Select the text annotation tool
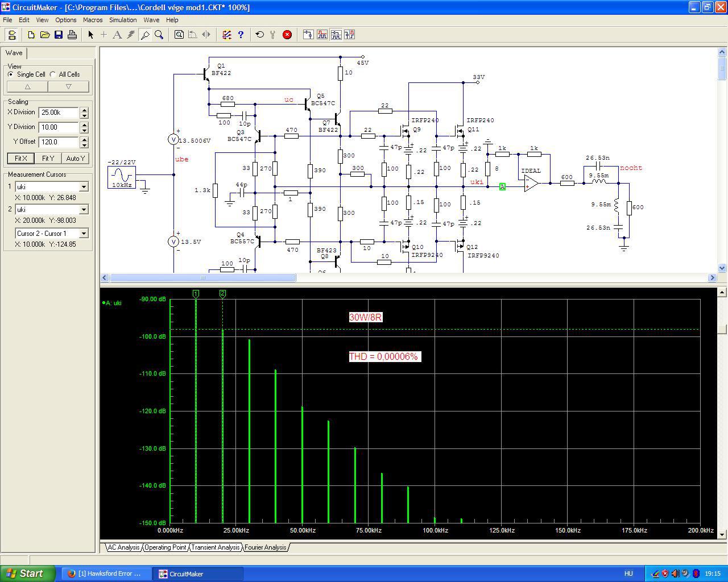 pyautogui.click(x=117, y=35)
